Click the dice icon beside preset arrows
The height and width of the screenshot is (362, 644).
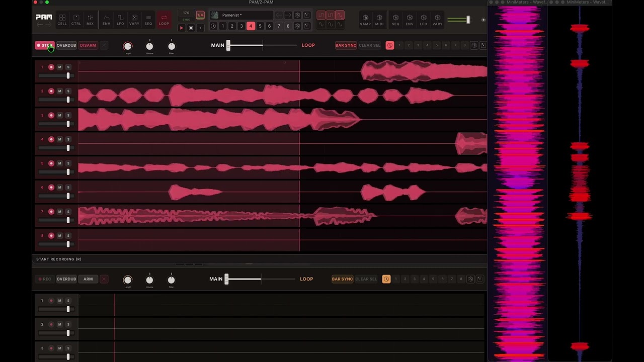tap(297, 15)
